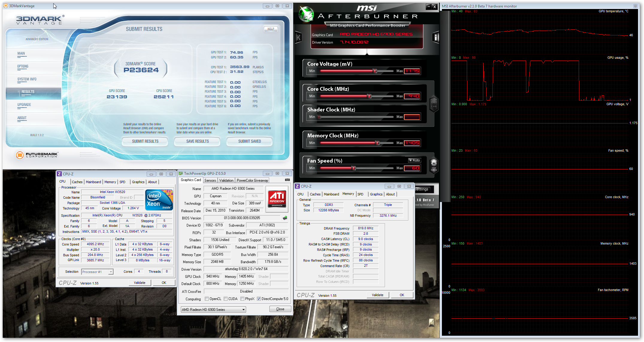Click the Afterburner information 'i' icon

[436, 37]
